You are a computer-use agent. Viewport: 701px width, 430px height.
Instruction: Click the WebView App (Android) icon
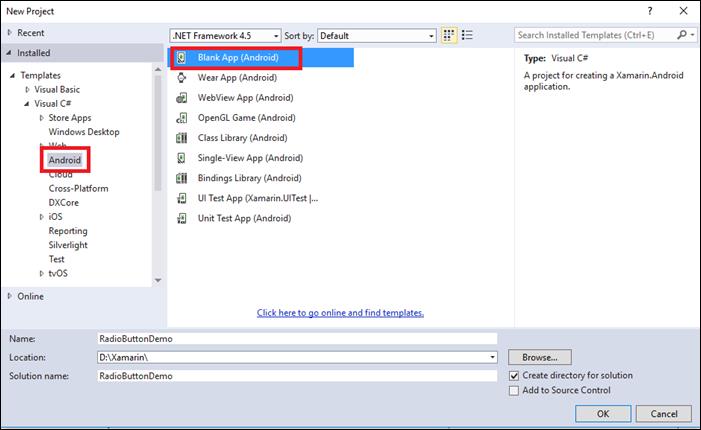pos(182,98)
